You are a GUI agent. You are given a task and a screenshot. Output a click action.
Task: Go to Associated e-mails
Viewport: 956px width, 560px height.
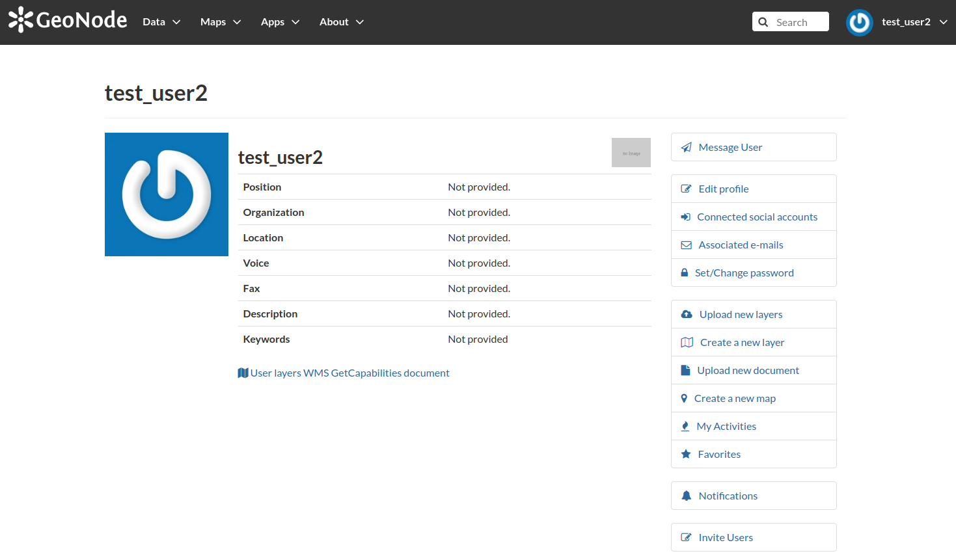[754, 245]
